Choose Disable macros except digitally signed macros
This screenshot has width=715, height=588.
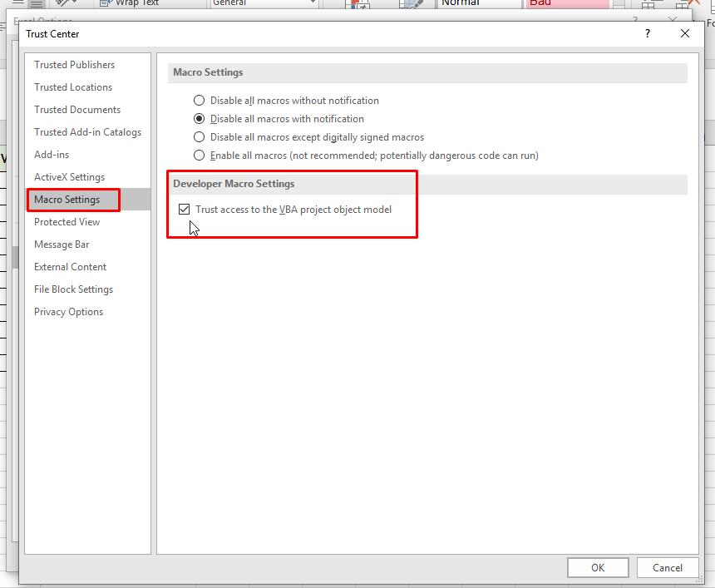[x=198, y=136]
